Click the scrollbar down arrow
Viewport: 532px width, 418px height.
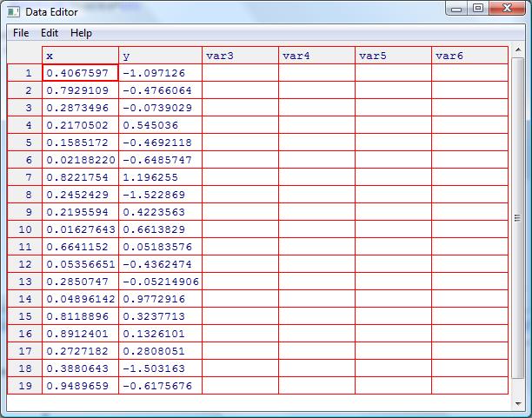(518, 403)
